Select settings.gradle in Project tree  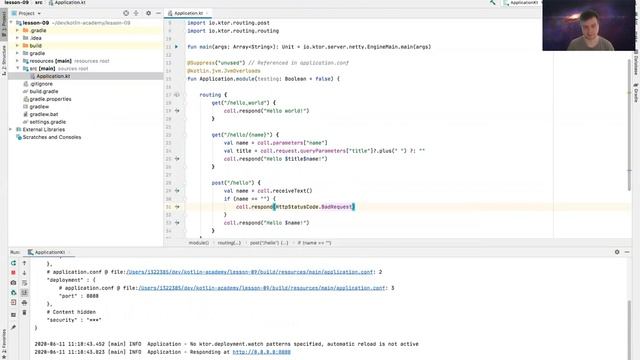tap(47, 122)
